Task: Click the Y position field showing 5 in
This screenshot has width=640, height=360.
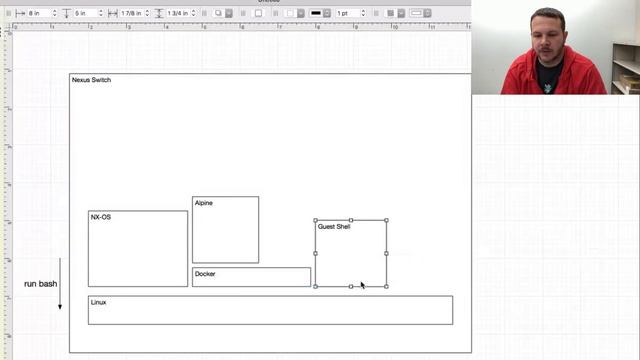Action: click(x=85, y=13)
